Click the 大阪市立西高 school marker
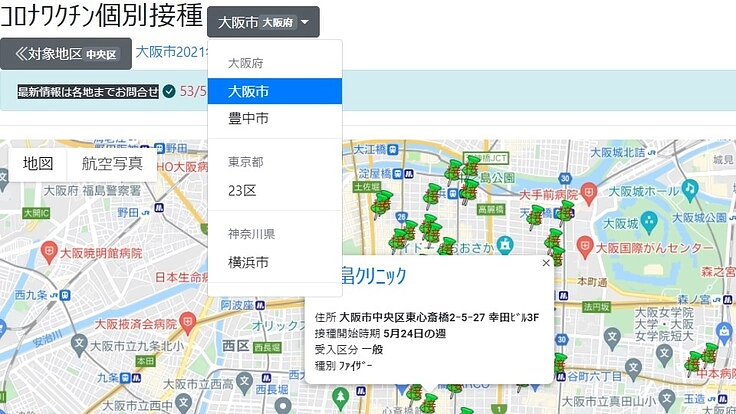Image resolution: width=736 pixels, height=414 pixels. 244,382
